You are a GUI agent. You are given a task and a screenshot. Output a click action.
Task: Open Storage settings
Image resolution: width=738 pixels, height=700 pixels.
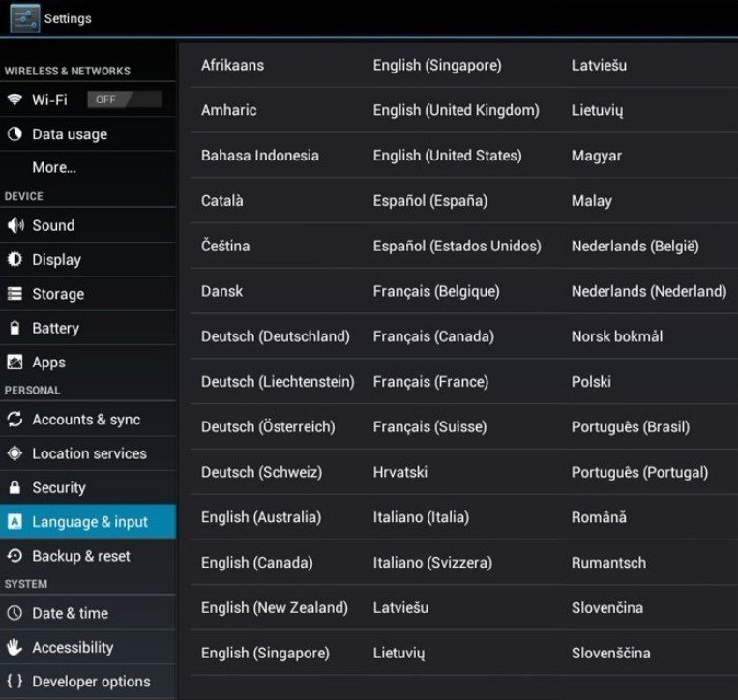(88, 294)
